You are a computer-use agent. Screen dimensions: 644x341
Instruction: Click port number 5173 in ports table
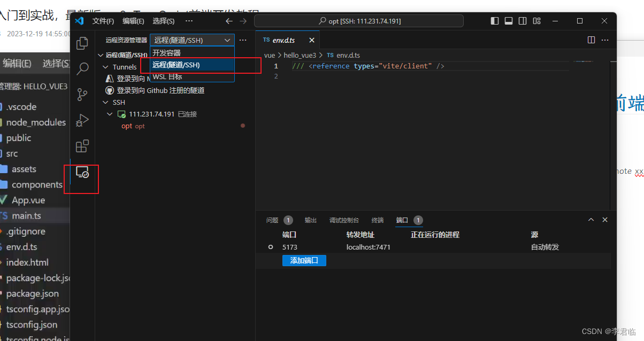point(290,247)
